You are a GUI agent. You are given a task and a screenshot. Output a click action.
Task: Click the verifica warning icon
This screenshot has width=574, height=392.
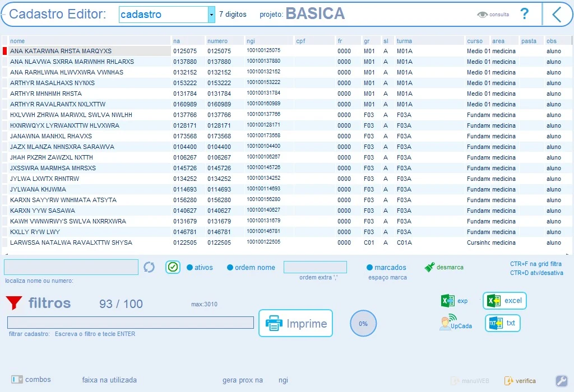pyautogui.click(x=509, y=381)
